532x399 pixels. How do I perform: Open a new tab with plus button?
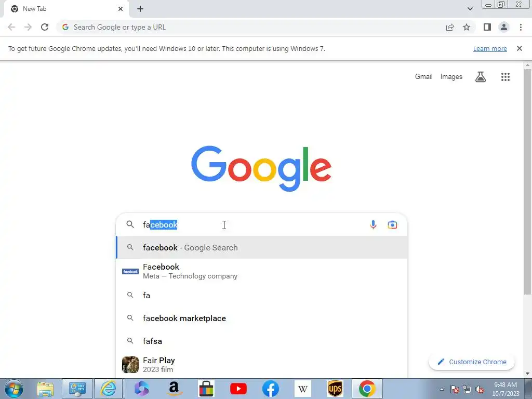140,9
